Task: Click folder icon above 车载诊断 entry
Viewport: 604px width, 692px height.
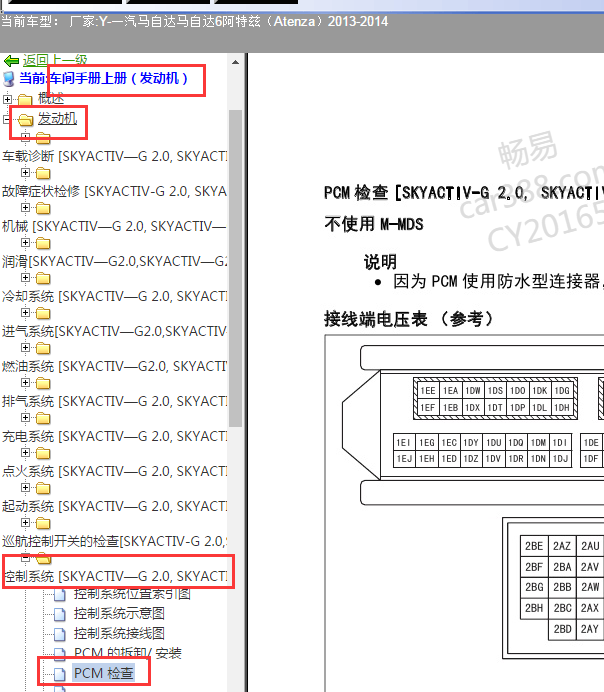Action: 43,138
